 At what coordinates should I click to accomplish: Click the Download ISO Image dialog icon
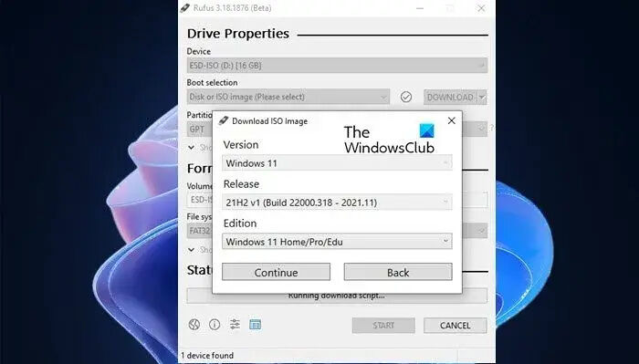(x=224, y=120)
